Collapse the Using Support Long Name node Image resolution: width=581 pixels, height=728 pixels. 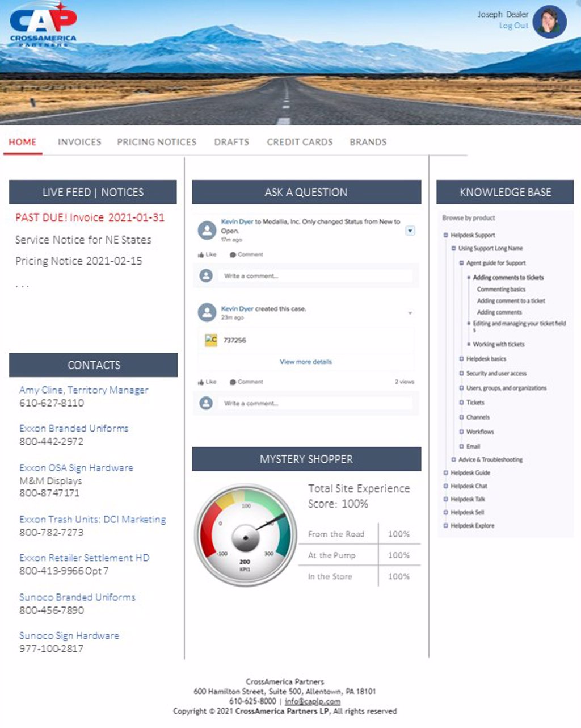click(x=454, y=248)
